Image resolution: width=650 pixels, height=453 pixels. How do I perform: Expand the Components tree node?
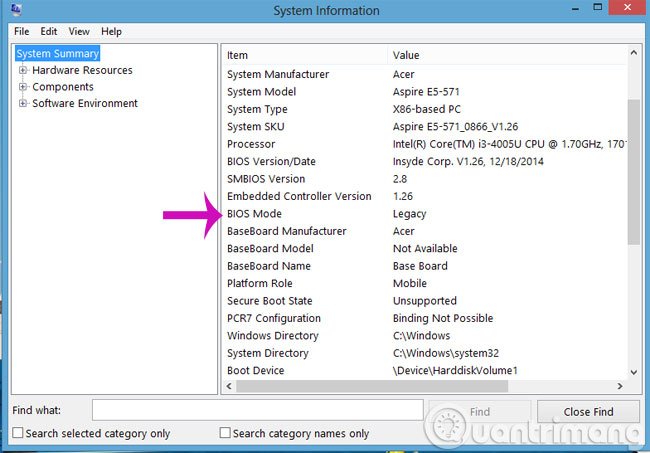point(23,87)
